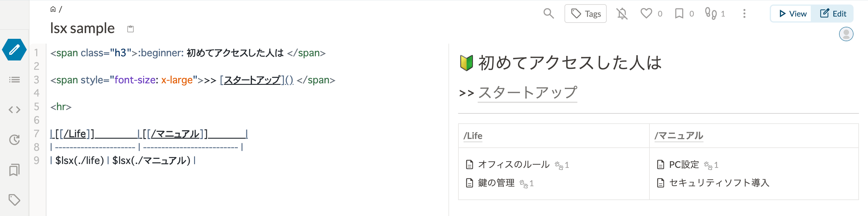Toggle the heart like button

[x=646, y=14]
